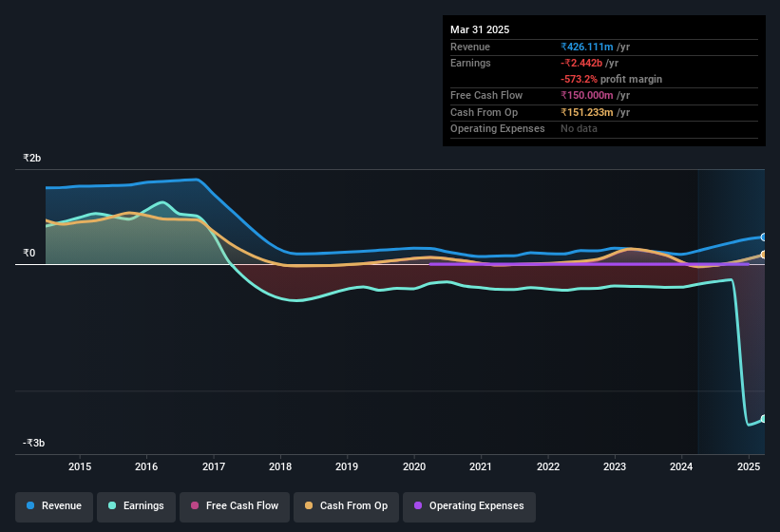Viewport: 780px width, 532px height.
Task: Click the ₹150.000m free cash flow value
Action: pyautogui.click(x=587, y=95)
